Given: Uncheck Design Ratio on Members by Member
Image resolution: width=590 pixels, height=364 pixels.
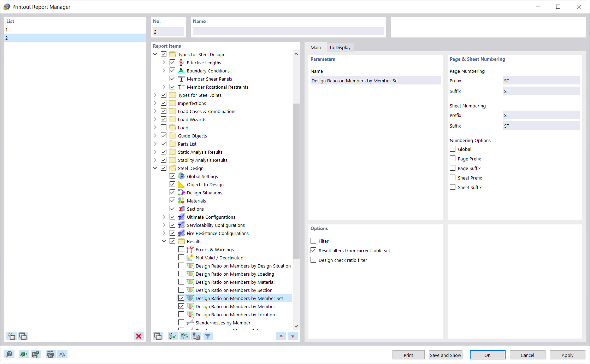Looking at the screenshot, I should pos(181,306).
